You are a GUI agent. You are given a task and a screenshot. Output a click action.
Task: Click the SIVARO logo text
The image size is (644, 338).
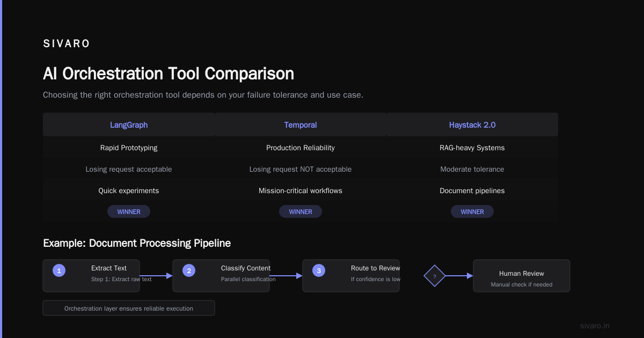tap(67, 44)
